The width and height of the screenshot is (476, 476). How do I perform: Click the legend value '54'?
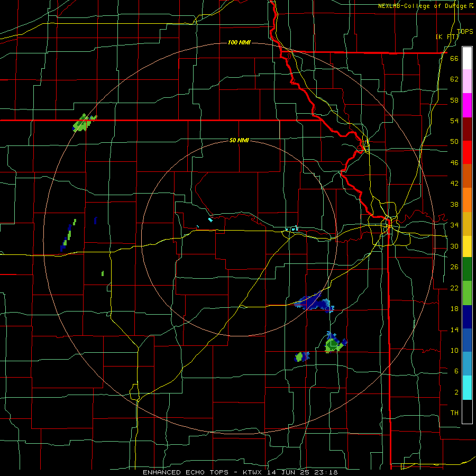coord(454,121)
